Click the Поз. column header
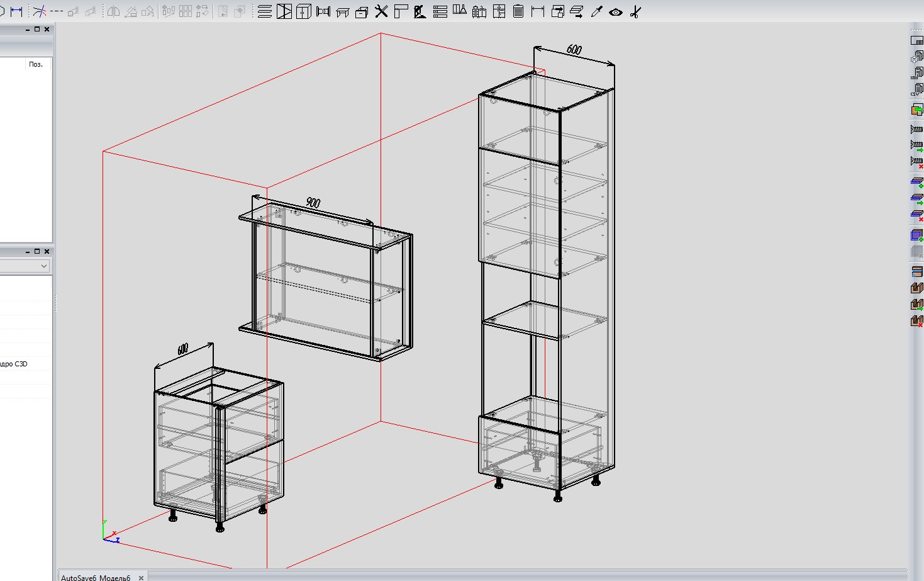The height and width of the screenshot is (581, 924). pyautogui.click(x=36, y=64)
